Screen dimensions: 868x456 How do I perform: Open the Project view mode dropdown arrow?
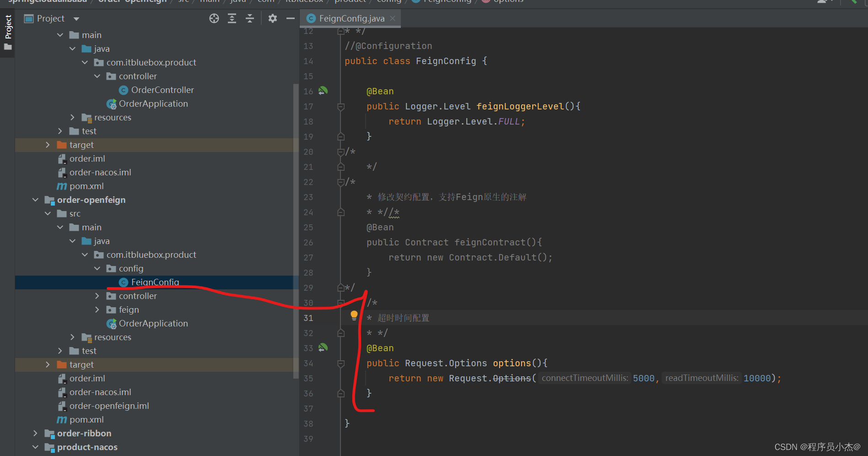tap(76, 19)
